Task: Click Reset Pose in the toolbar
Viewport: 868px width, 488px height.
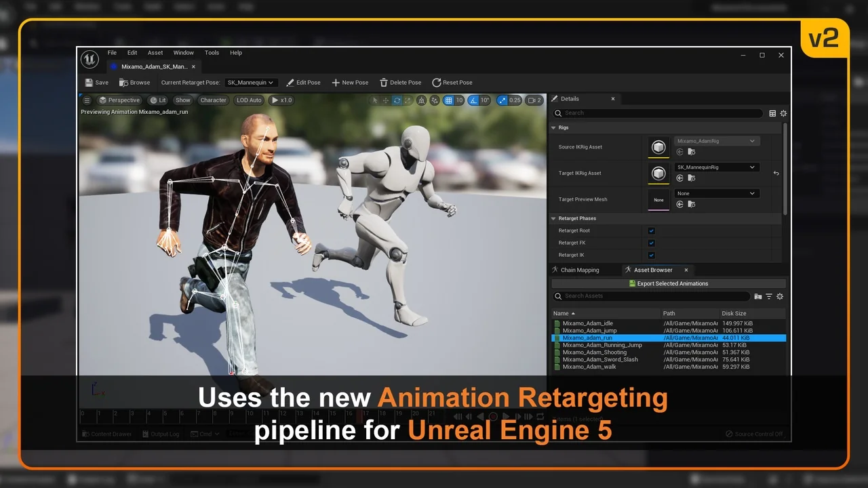Action: click(x=452, y=83)
